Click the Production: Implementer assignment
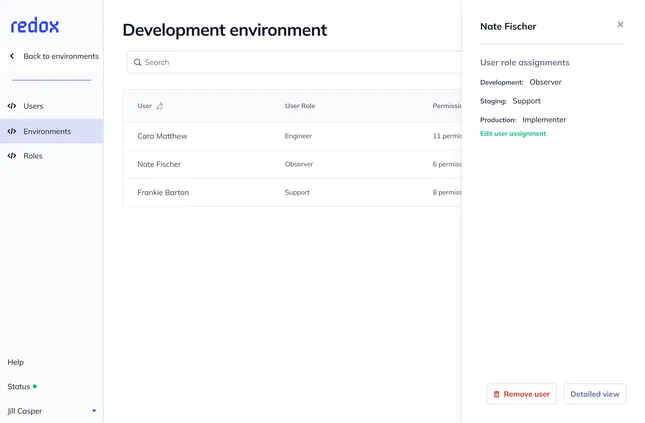The height and width of the screenshot is (423, 645). (523, 120)
